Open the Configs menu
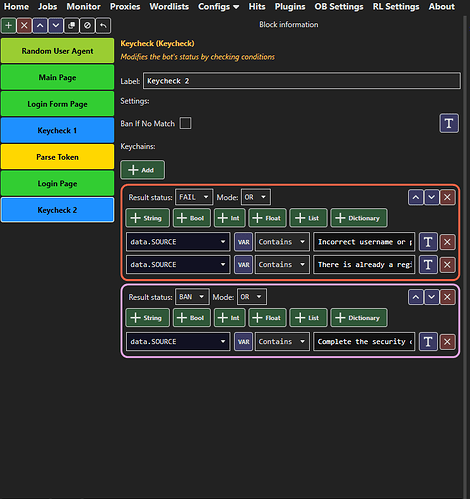The height and width of the screenshot is (499, 470). pyautogui.click(x=218, y=7)
